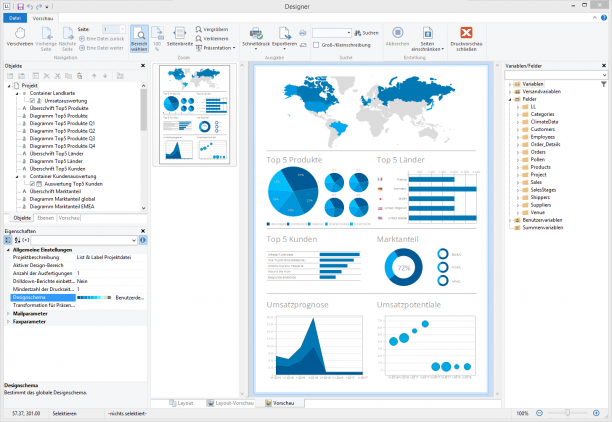This screenshot has width=612, height=422.
Task: Select the dashboard page thumbnail preview
Action: pyautogui.click(x=195, y=115)
